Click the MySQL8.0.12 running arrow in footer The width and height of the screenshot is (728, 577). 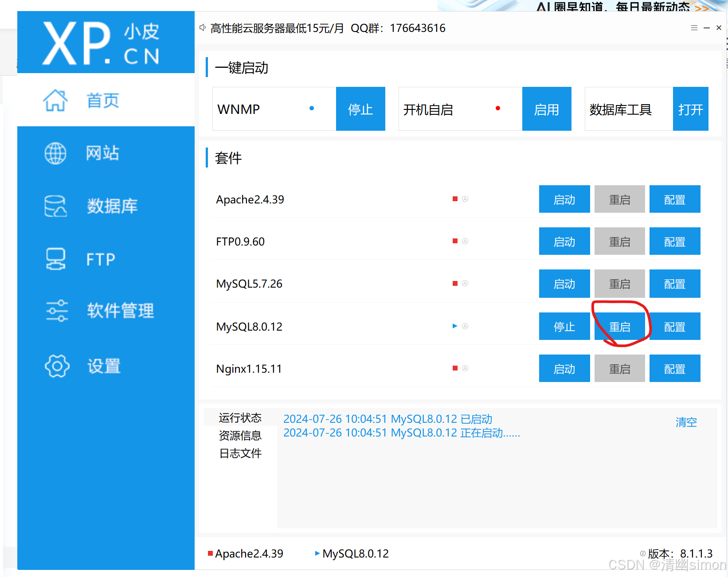(317, 553)
